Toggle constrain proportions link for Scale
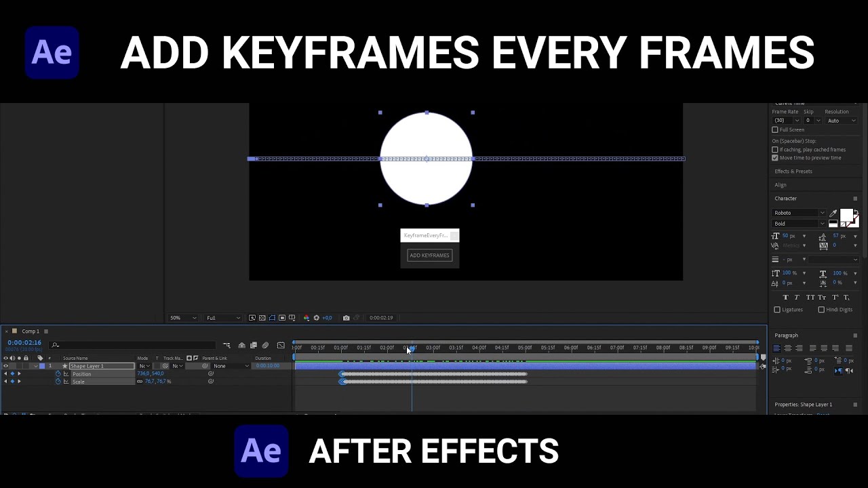This screenshot has height=488, width=868. coord(140,382)
